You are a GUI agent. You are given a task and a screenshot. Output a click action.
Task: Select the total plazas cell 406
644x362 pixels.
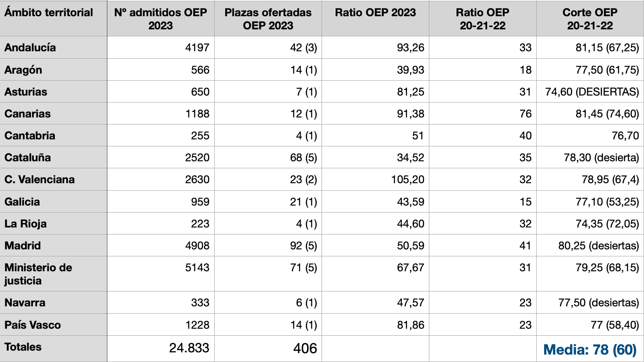click(x=305, y=348)
